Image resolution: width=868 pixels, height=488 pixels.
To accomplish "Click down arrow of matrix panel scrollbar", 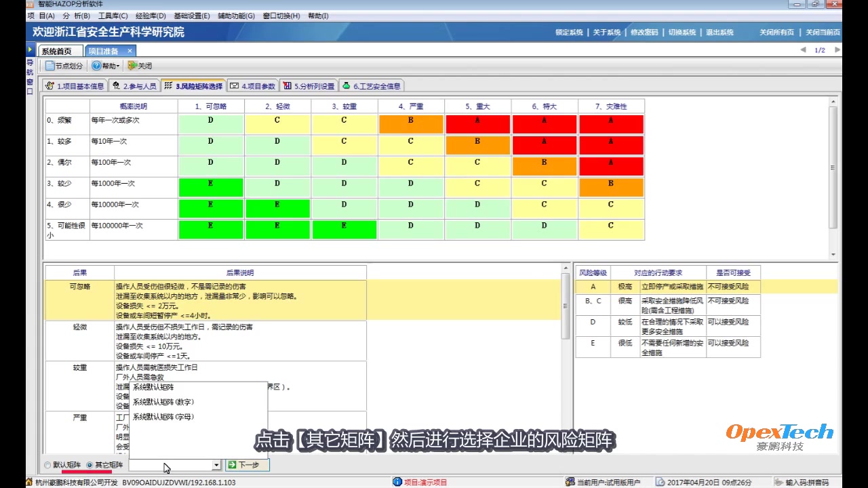I will 834,255.
